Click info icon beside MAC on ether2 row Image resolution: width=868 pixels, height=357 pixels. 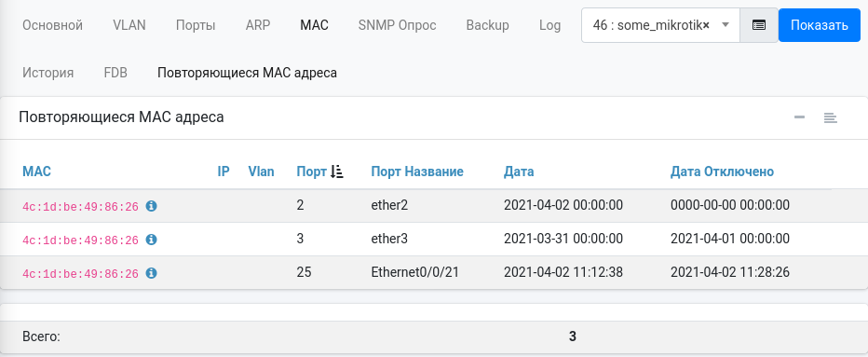tap(151, 206)
